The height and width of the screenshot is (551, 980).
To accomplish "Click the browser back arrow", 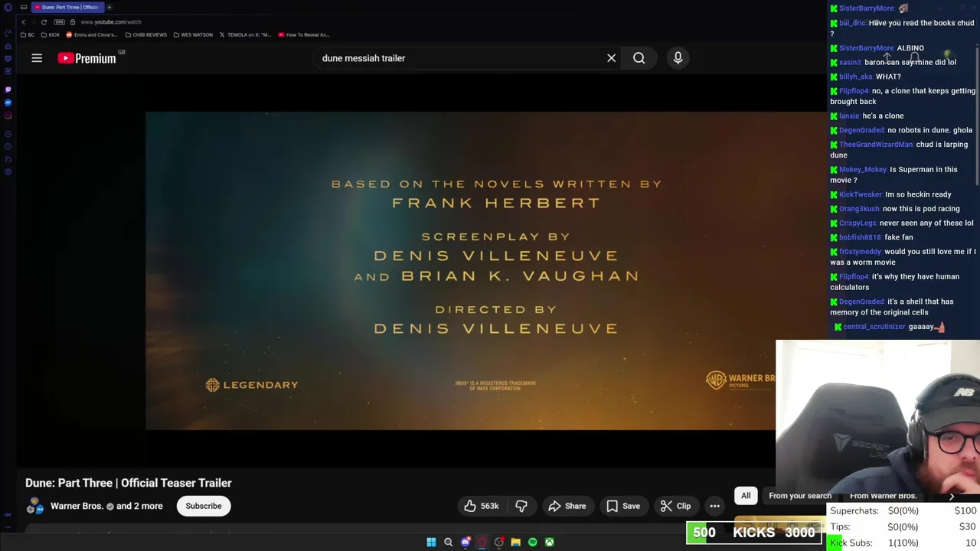I will click(x=24, y=22).
